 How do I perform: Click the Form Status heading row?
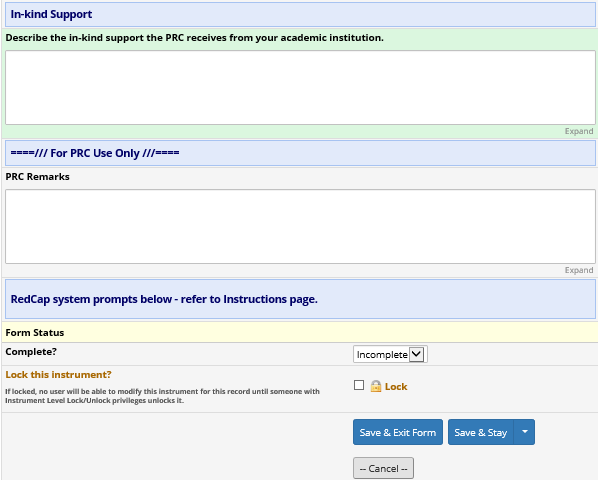click(x=300, y=332)
